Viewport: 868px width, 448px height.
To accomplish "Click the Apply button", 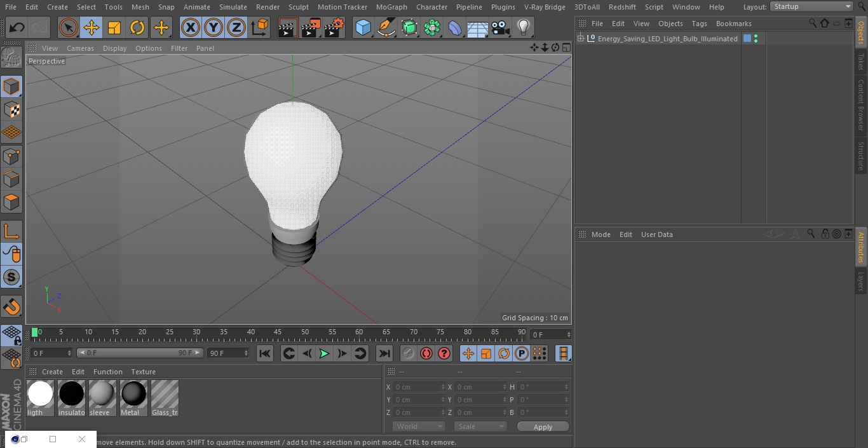I will [543, 426].
